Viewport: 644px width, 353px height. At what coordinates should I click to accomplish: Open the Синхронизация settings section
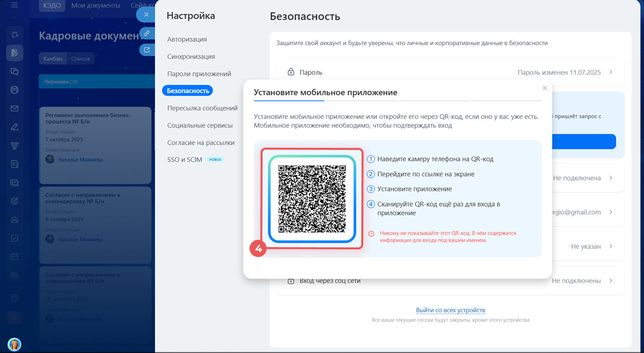coord(191,56)
